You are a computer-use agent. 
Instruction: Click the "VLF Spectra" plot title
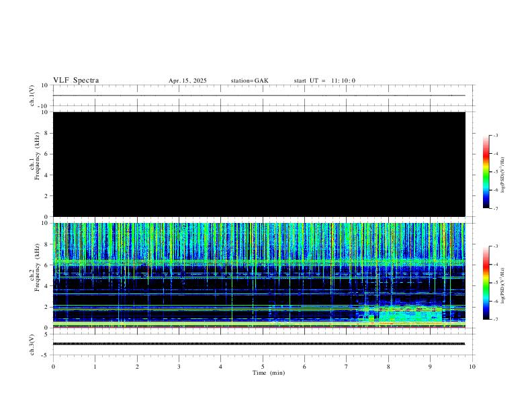point(76,81)
